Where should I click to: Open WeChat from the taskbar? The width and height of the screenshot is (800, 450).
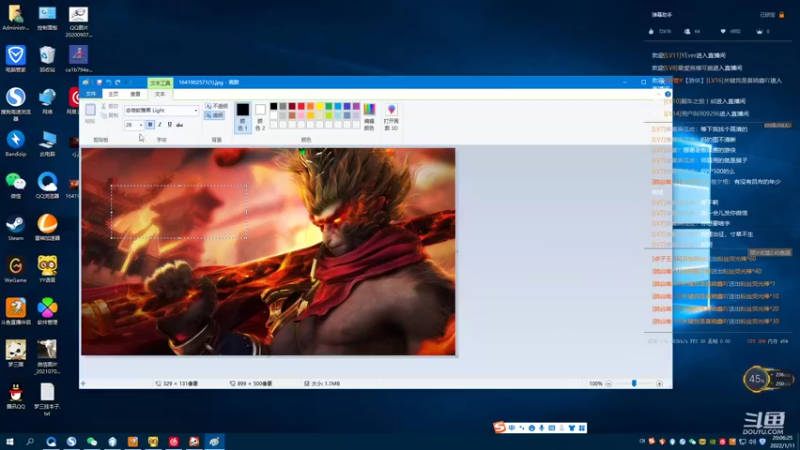click(x=92, y=441)
